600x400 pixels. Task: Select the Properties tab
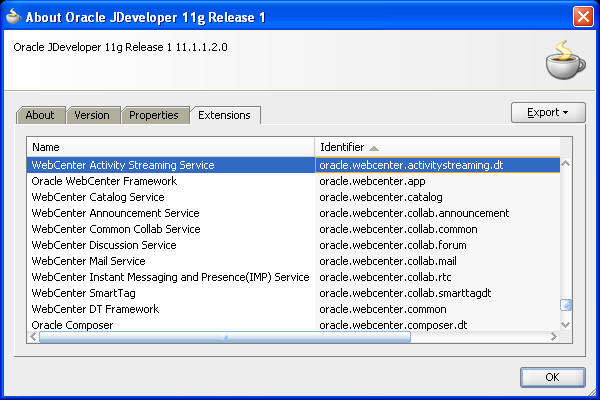tap(154, 115)
